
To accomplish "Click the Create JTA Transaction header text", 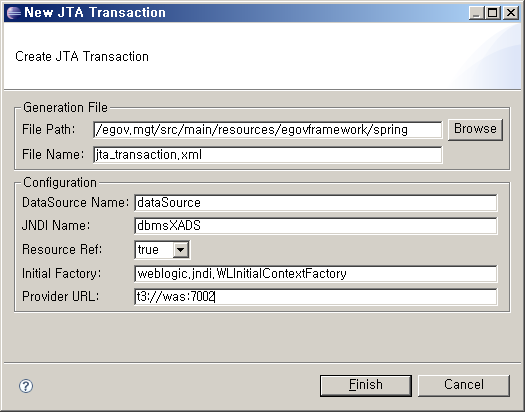I will [x=82, y=57].
